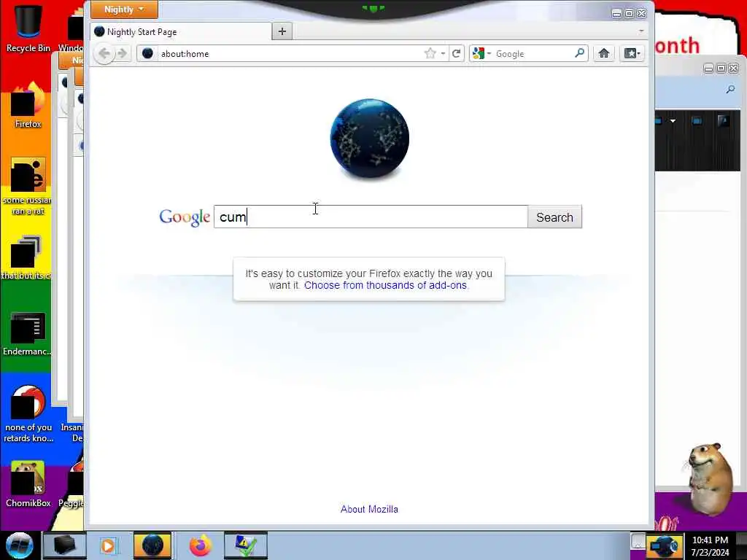The height and width of the screenshot is (560, 747).
Task: Click the checkmark warning taskbar icon
Action: (x=245, y=545)
